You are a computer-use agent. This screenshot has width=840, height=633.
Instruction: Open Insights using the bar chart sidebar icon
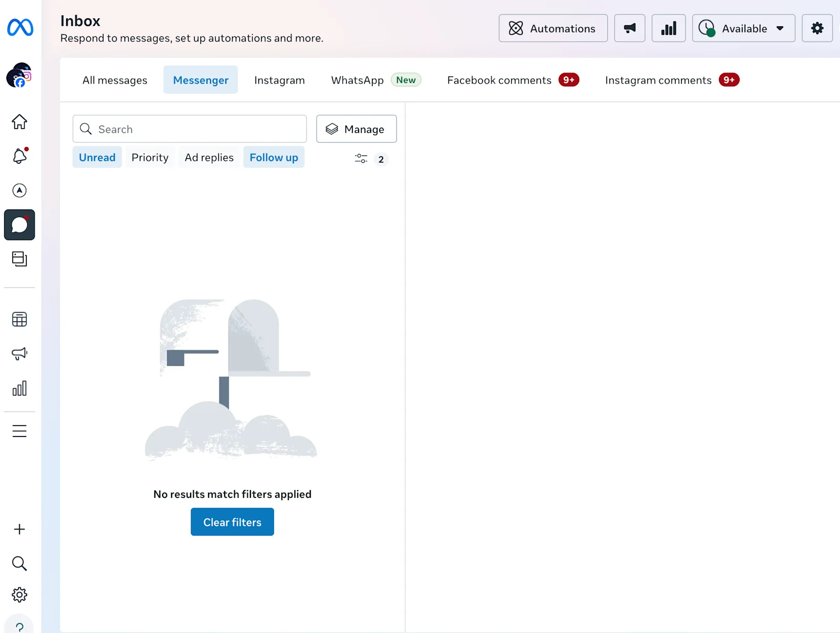[19, 388]
